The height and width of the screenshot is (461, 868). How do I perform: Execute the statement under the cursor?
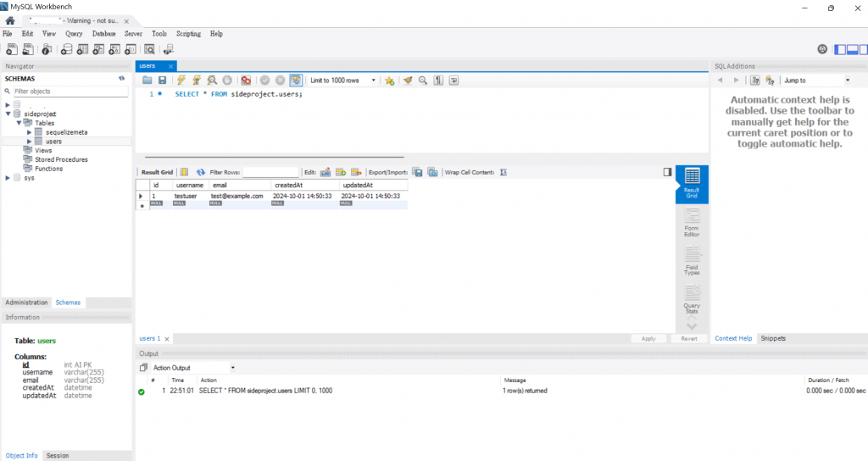pos(197,81)
